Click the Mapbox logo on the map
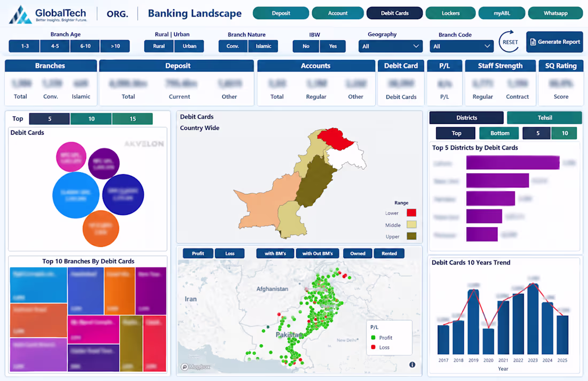The height and width of the screenshot is (381, 588). click(195, 367)
